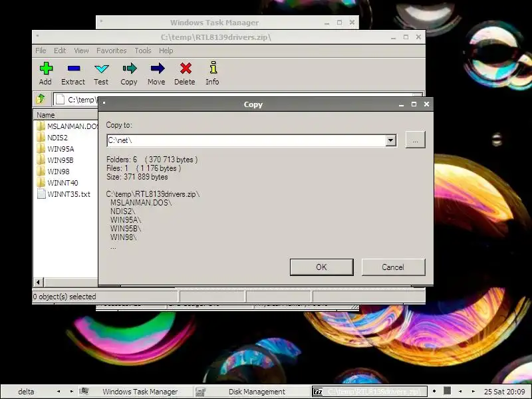Click the Extract toolbar icon
532x399 pixels.
[x=73, y=68]
